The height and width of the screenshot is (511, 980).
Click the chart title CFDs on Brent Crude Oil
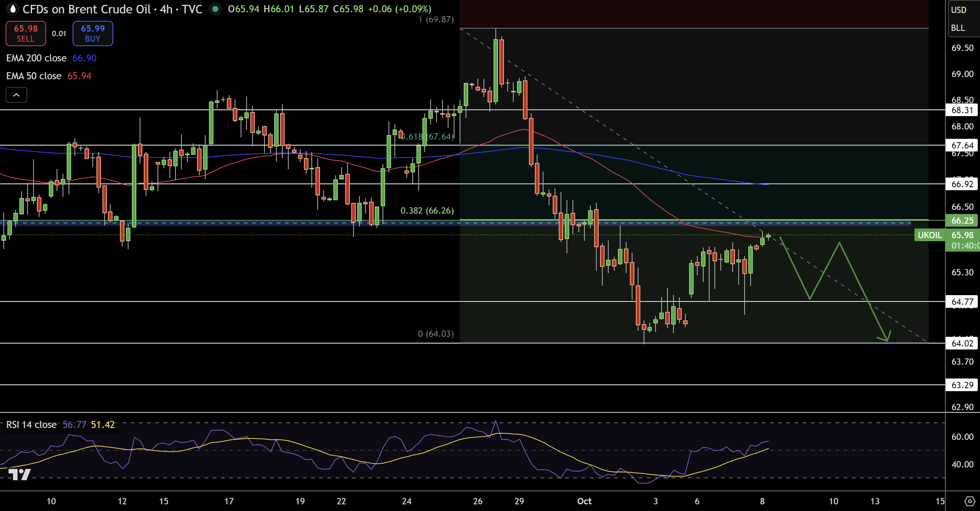click(x=87, y=9)
